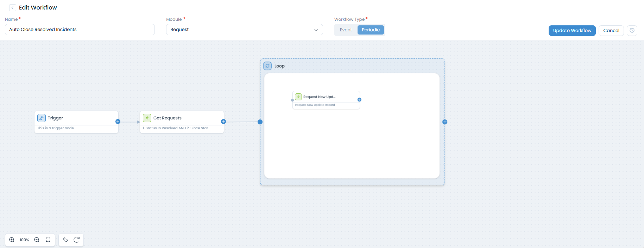Click the undo arrow icon
This screenshot has width=644, height=248.
click(65, 240)
